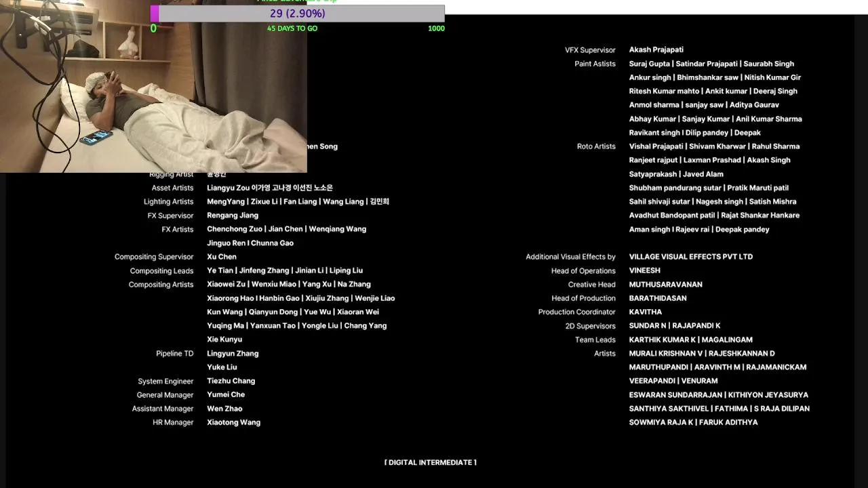Click the 'Ankur singh | Bhimshankar saw' credit line
This screenshot has height=488, width=868.
[715, 77]
